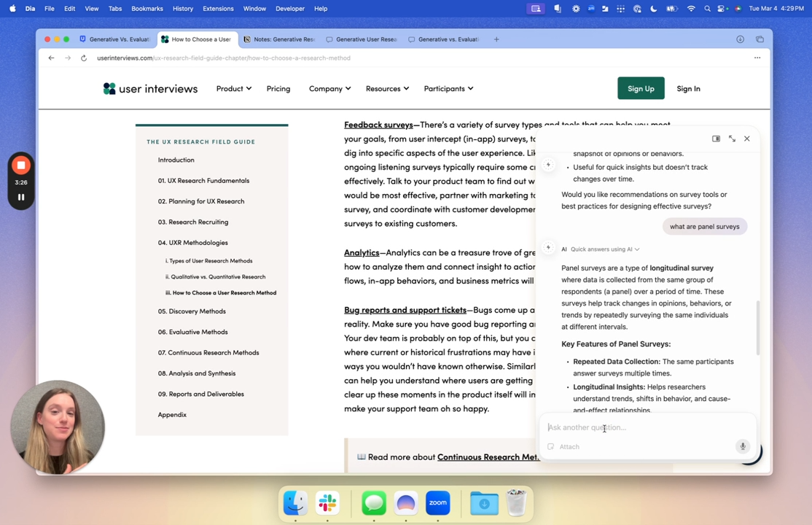This screenshot has width=812, height=525.
Task: Click the browser back arrow
Action: pyautogui.click(x=51, y=58)
